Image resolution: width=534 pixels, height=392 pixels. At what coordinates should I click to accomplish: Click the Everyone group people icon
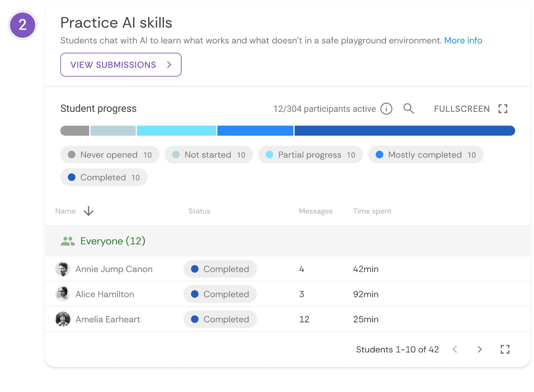[x=68, y=241]
